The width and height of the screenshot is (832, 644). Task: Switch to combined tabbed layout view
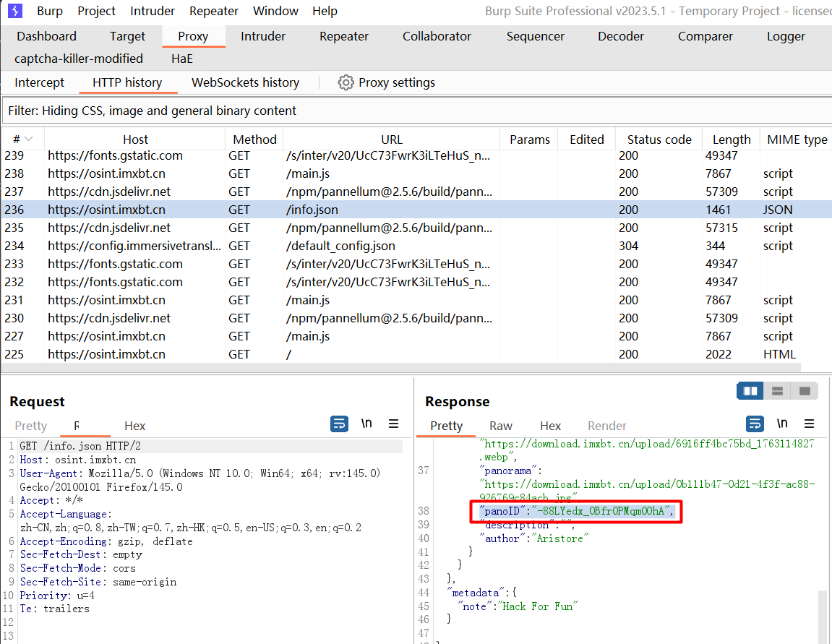(805, 391)
